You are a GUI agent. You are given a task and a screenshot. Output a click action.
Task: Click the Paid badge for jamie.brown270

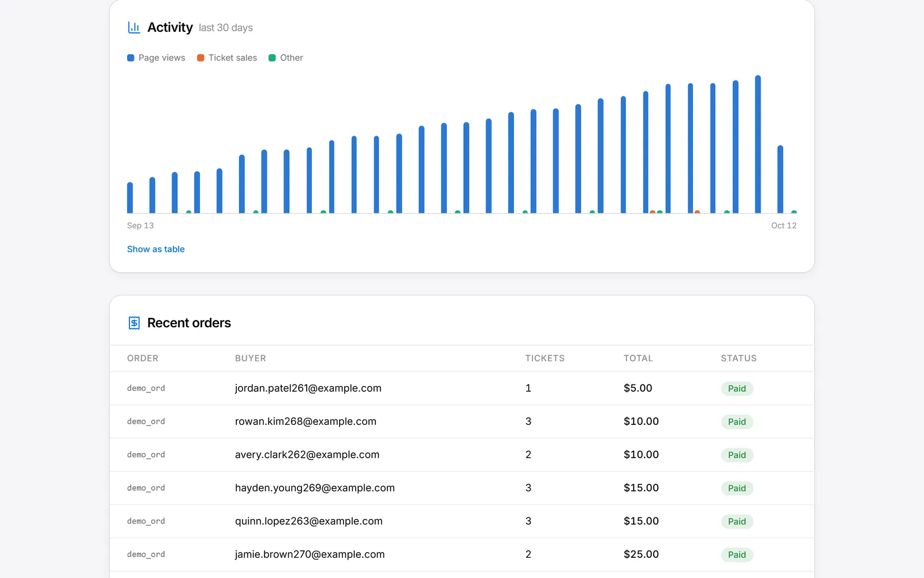click(737, 555)
